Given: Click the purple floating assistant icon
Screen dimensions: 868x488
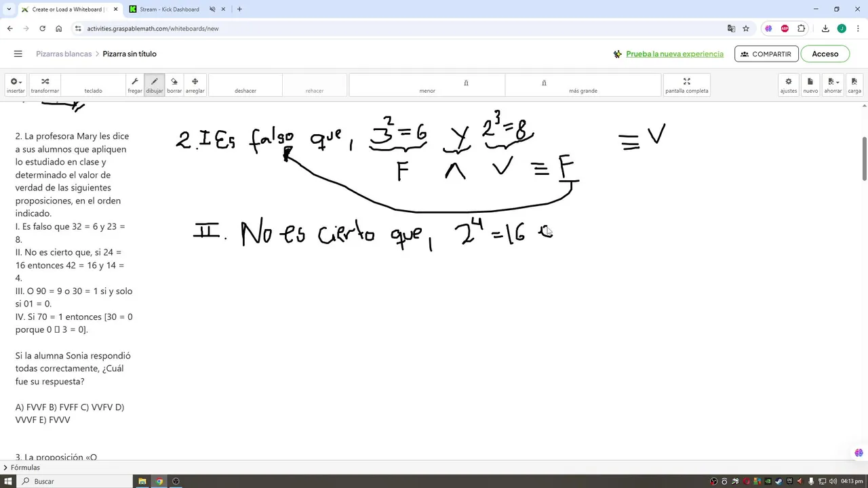Looking at the screenshot, I should point(859,453).
